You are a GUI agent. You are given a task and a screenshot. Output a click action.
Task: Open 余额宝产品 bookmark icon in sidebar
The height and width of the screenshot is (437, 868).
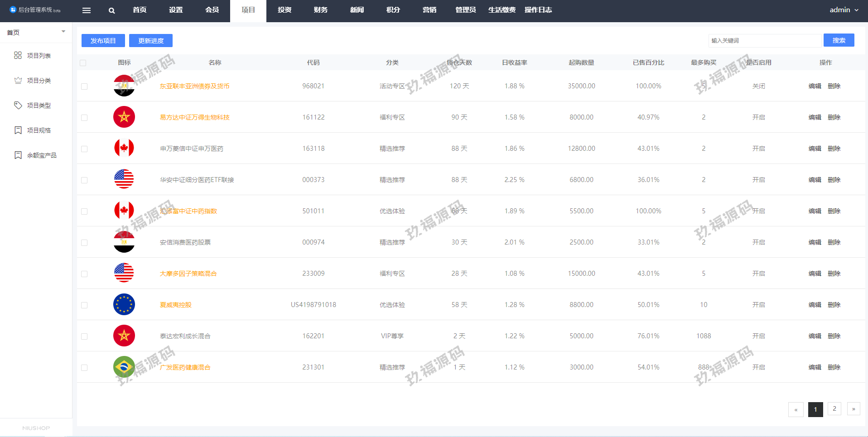pos(18,155)
